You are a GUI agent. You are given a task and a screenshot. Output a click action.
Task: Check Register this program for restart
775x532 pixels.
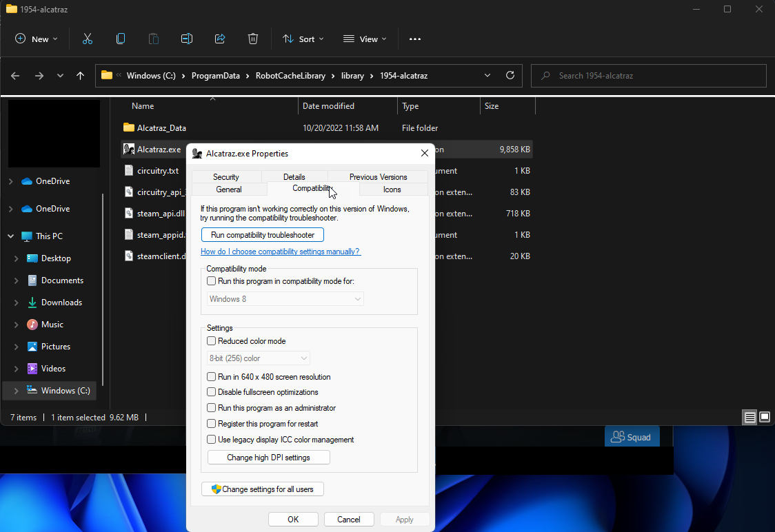coord(212,424)
